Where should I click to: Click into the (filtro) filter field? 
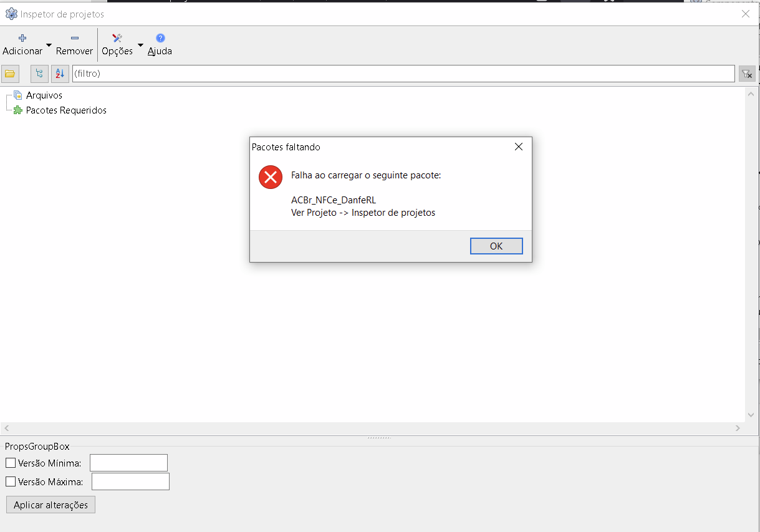[x=403, y=74]
